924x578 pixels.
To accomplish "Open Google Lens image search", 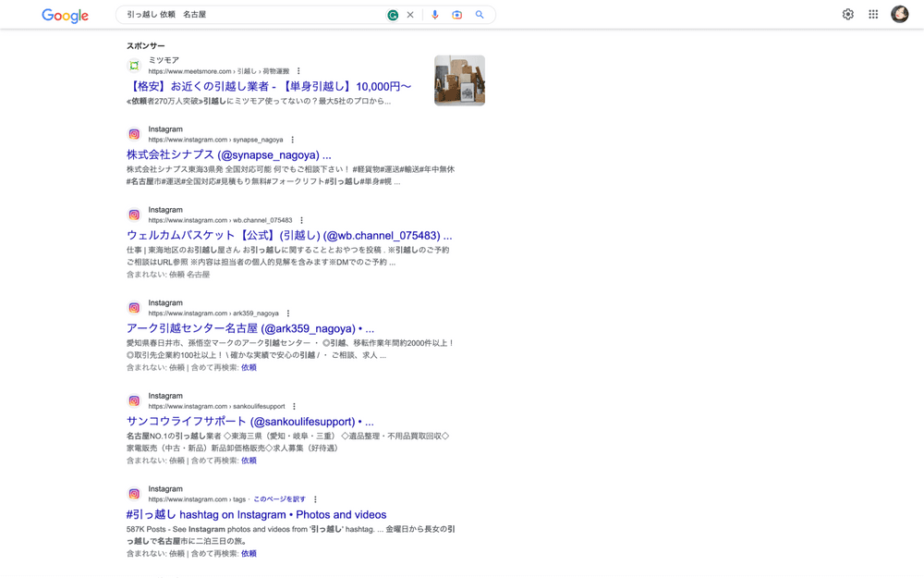I will pyautogui.click(x=456, y=15).
